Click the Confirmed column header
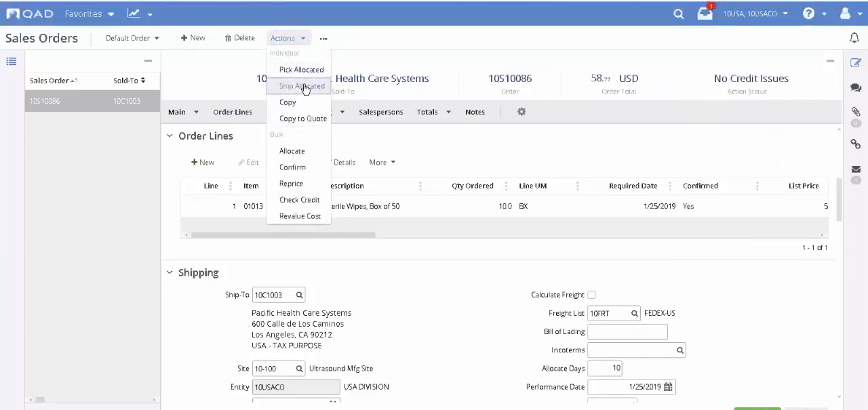Screen dimensions: 868x410 click(701, 186)
